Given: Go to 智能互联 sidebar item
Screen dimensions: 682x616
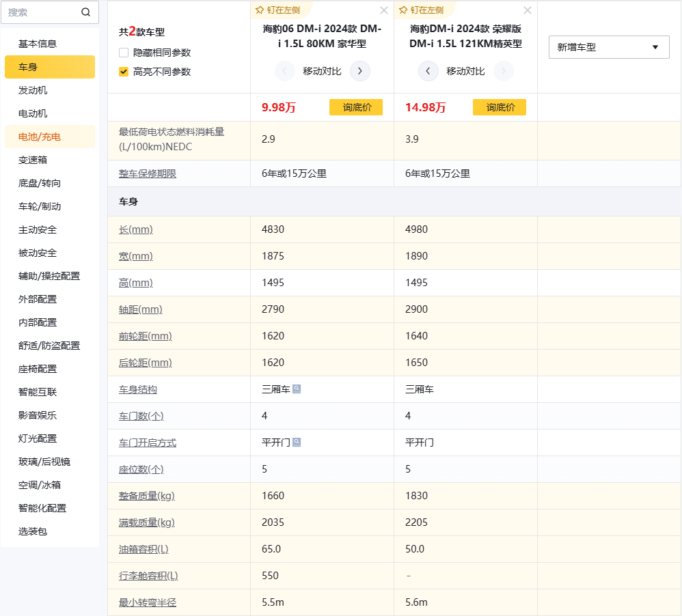Looking at the screenshot, I should click(x=38, y=392).
